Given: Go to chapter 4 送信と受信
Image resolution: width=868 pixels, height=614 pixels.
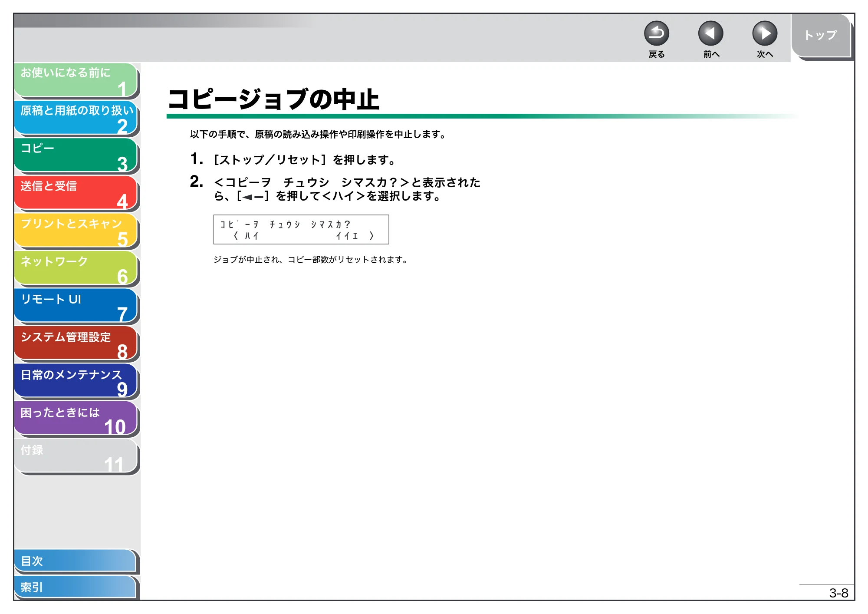Looking at the screenshot, I should click(x=76, y=193).
